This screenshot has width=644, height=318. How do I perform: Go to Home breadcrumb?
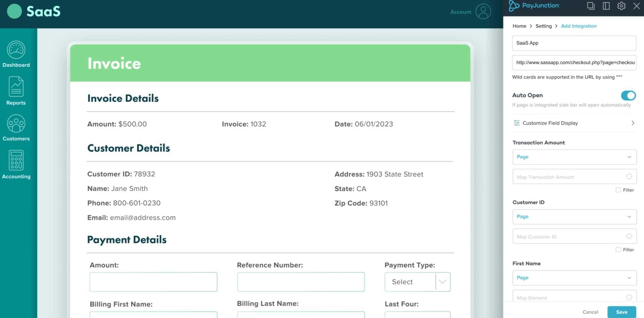point(519,26)
